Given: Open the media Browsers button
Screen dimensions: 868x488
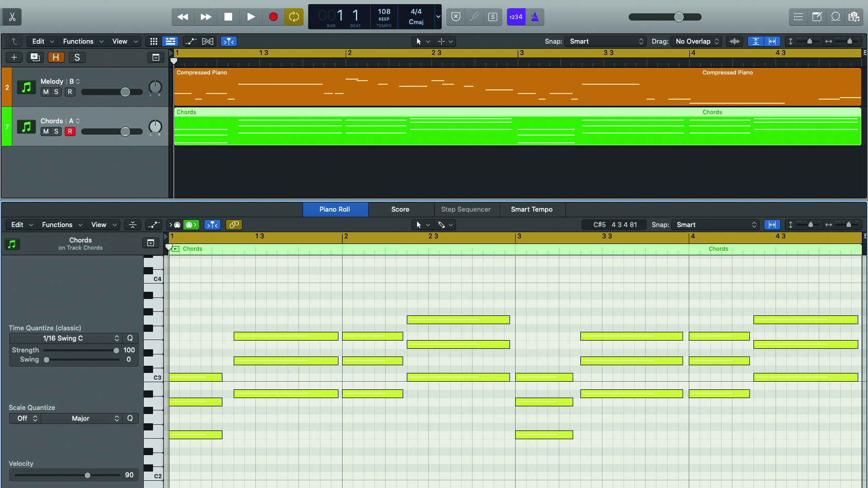Looking at the screenshot, I should click(x=854, y=17).
